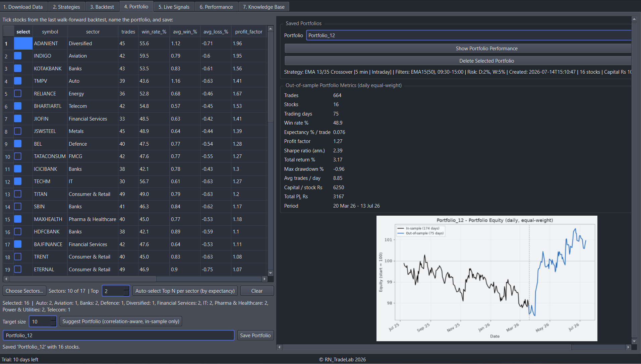Open 7. Knowledge Base tab

click(264, 7)
